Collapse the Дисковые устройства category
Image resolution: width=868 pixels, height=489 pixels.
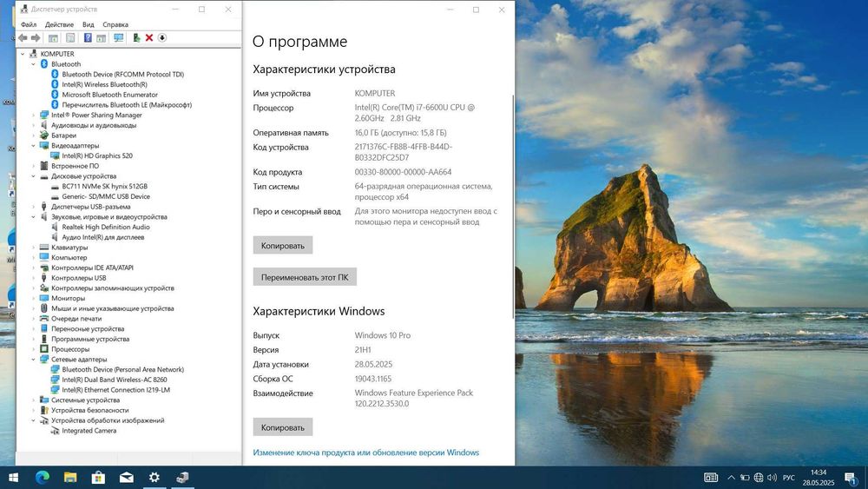click(33, 176)
